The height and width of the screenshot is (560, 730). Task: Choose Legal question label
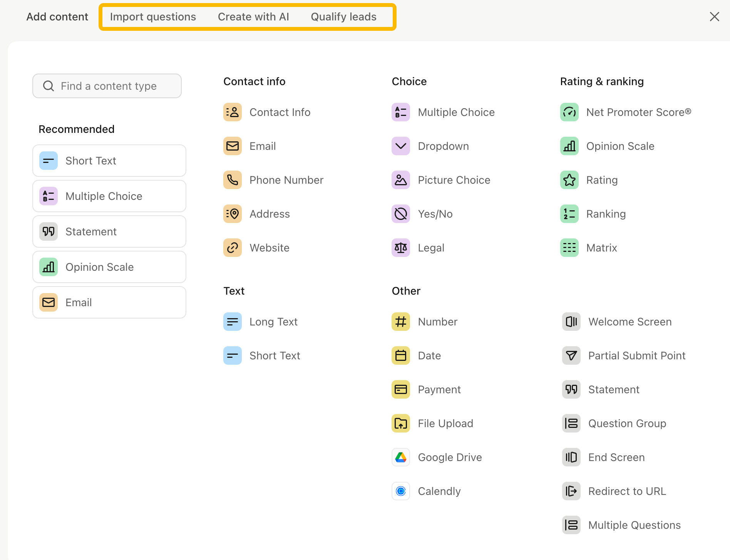431,248
